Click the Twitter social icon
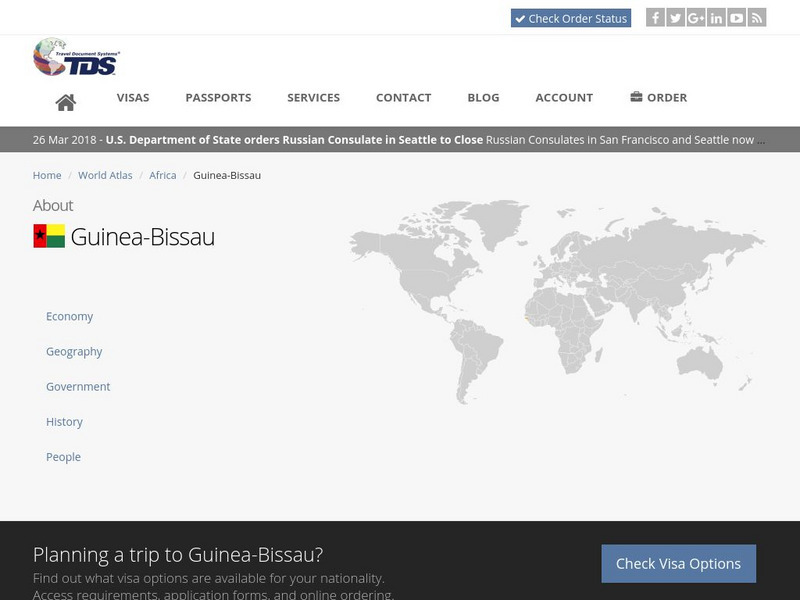Viewport: 800px width, 600px height. tap(675, 17)
